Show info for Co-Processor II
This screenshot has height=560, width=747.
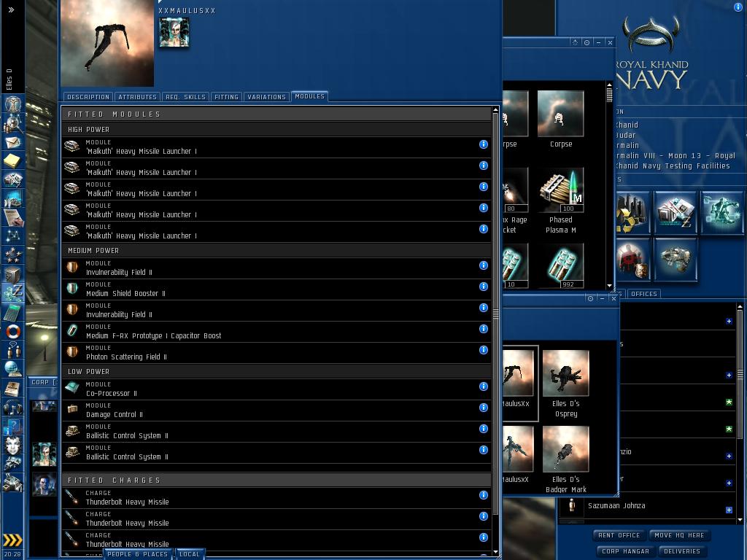[483, 386]
